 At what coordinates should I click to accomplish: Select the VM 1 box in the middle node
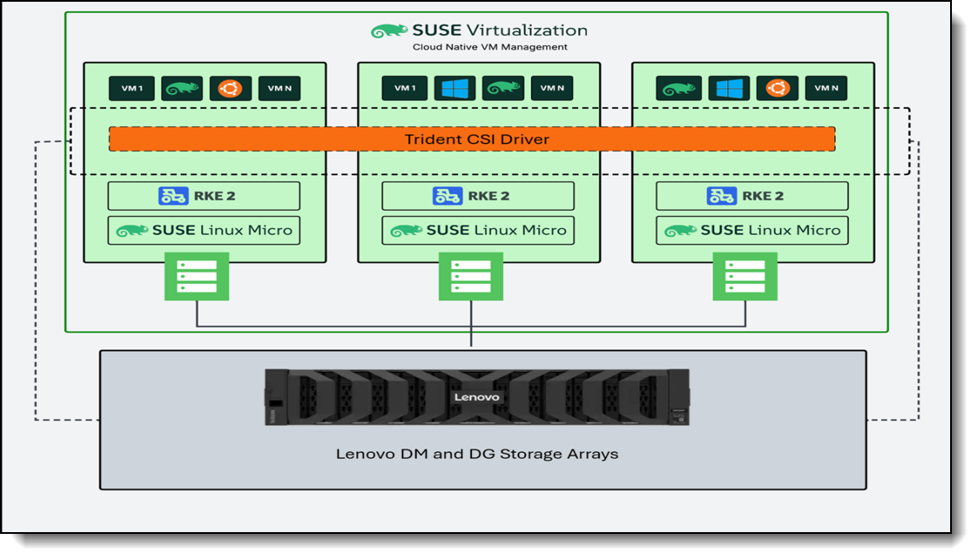[x=405, y=88]
